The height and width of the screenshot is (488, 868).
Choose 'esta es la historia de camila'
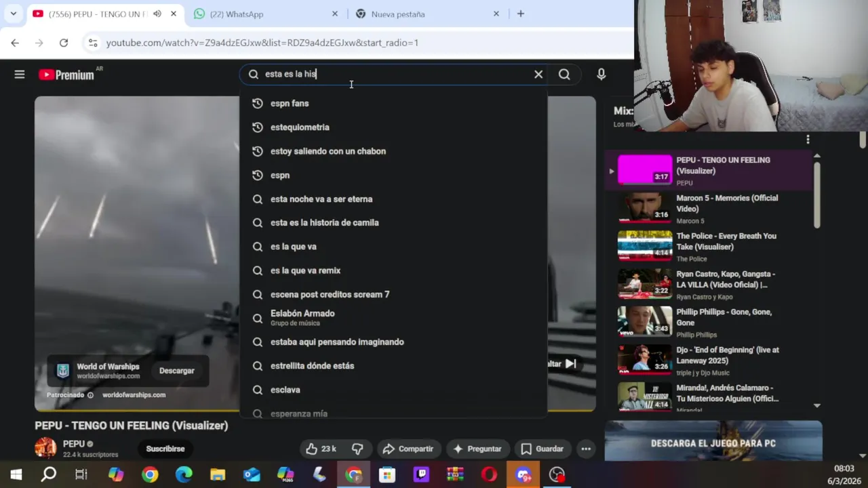tap(393, 223)
